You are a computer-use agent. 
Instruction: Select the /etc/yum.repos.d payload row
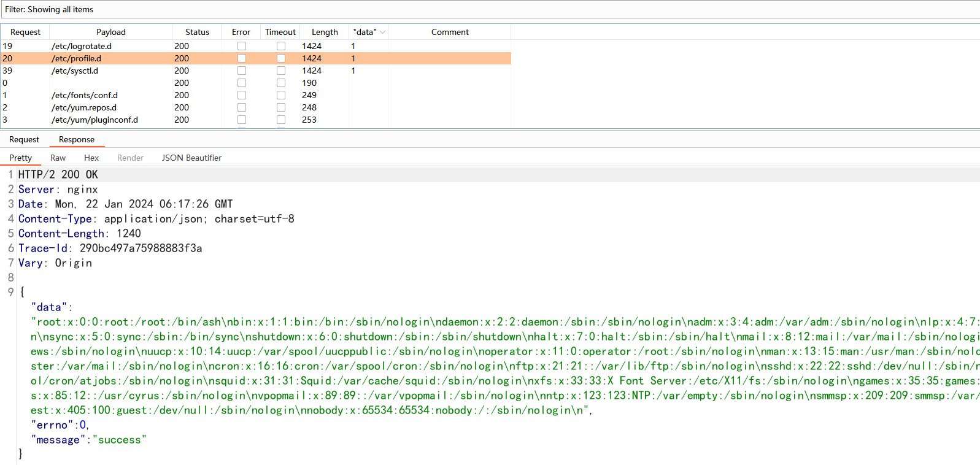256,107
